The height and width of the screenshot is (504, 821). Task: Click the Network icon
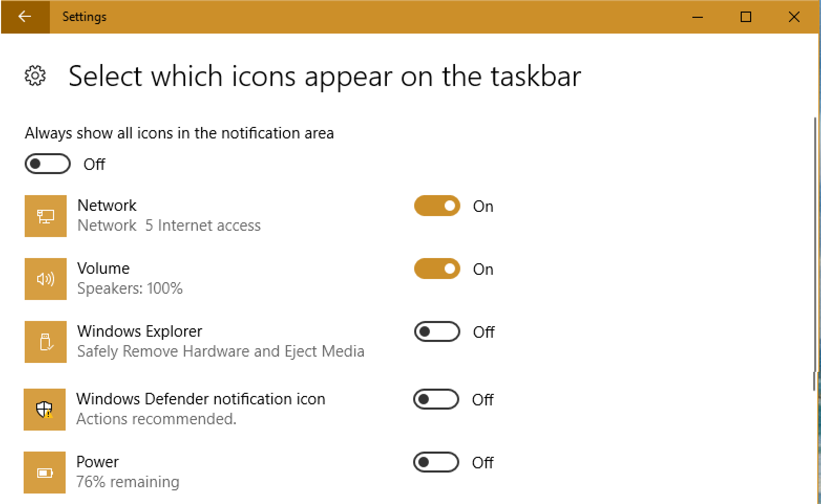46,216
